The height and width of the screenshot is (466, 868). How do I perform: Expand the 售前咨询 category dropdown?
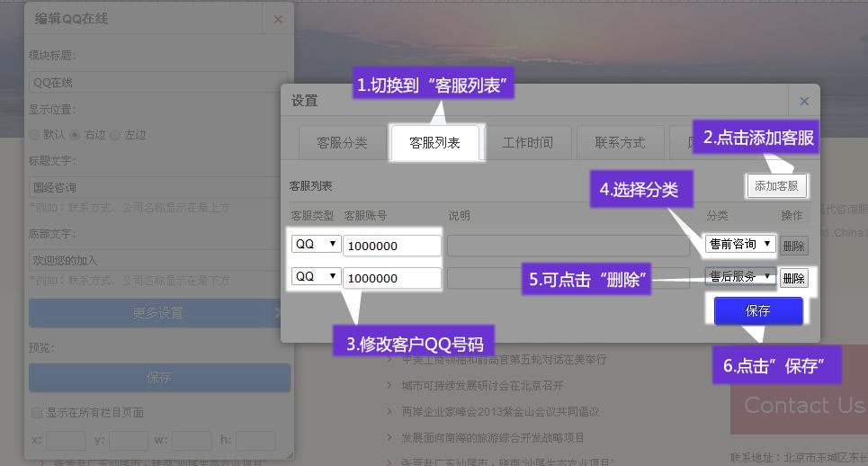coord(740,244)
